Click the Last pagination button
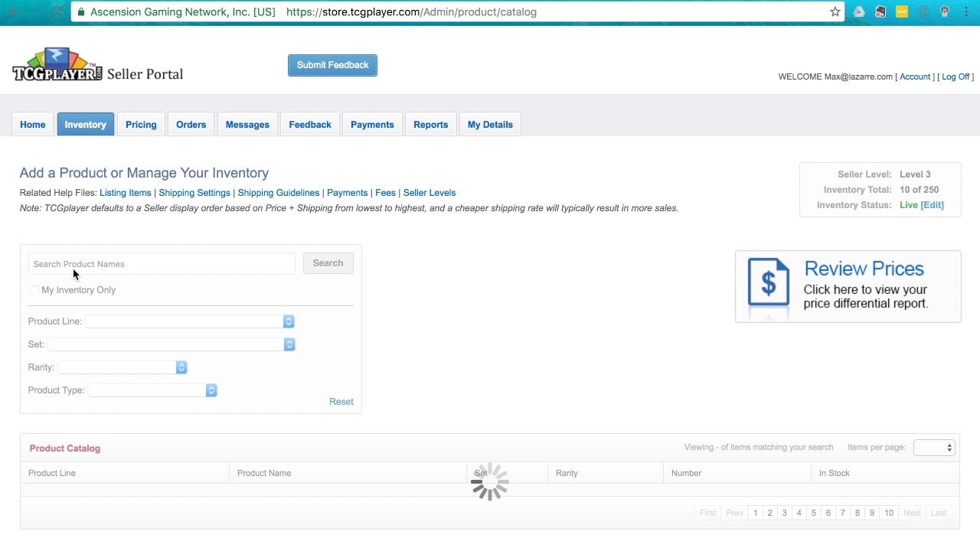Image resolution: width=980 pixels, height=551 pixels. pos(939,513)
